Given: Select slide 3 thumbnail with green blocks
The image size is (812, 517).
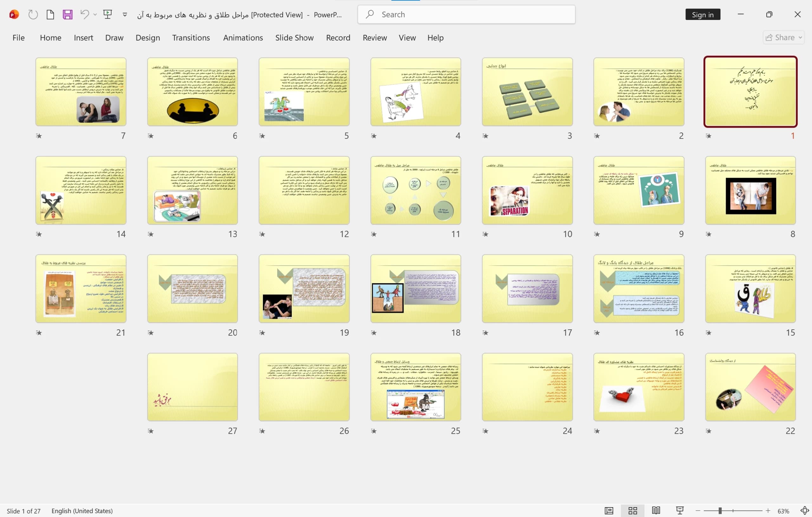Looking at the screenshot, I should (x=527, y=92).
